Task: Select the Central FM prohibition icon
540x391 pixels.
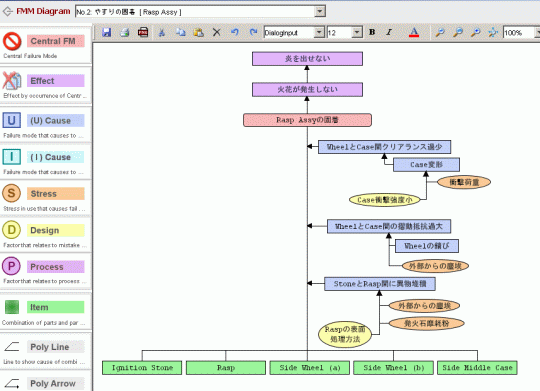Action: click(12, 41)
